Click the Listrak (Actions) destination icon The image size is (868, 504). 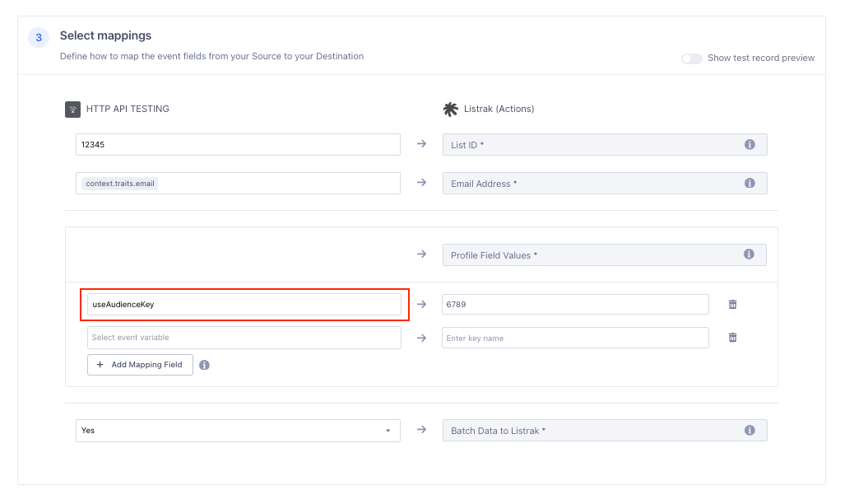[x=449, y=108]
